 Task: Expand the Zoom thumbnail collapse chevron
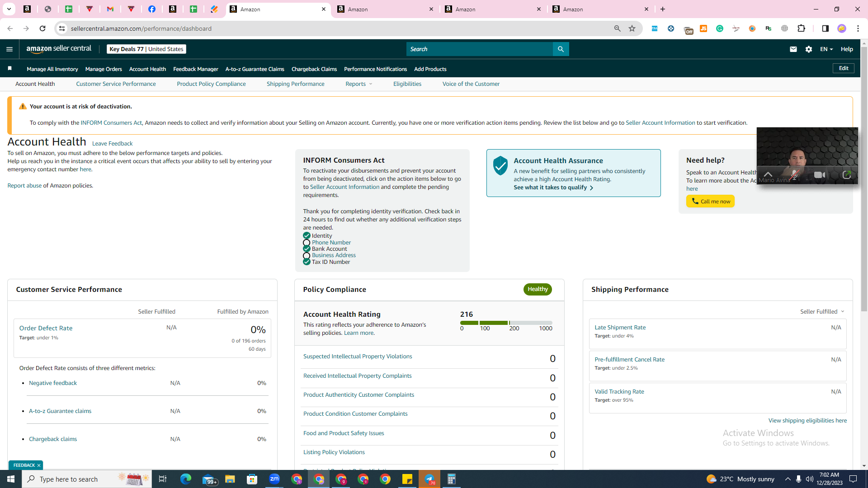pos(768,174)
